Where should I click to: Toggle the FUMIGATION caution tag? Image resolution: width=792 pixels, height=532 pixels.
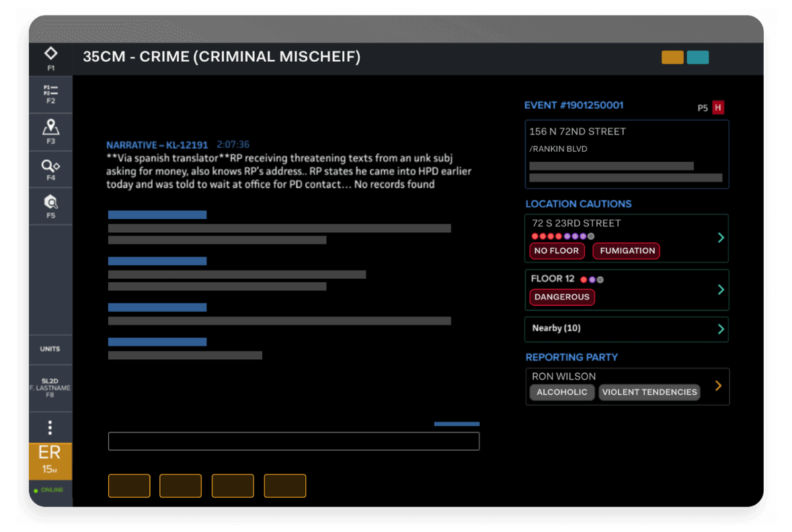(626, 251)
